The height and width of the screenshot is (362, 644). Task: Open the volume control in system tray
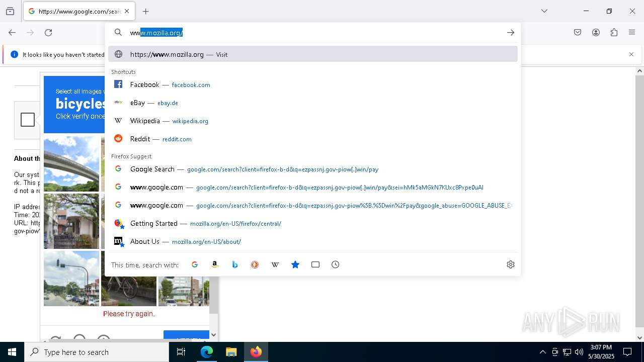(579, 352)
